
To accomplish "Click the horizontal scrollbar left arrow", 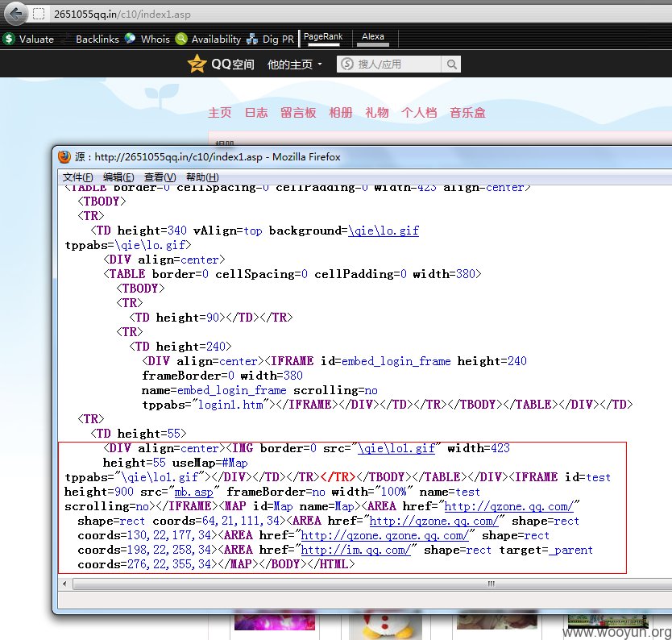I will (x=65, y=584).
